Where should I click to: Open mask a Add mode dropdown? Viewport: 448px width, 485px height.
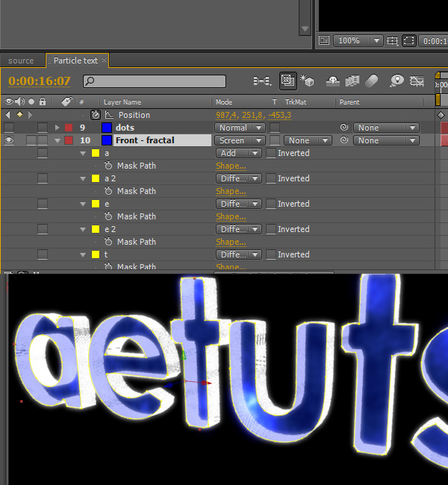click(239, 153)
